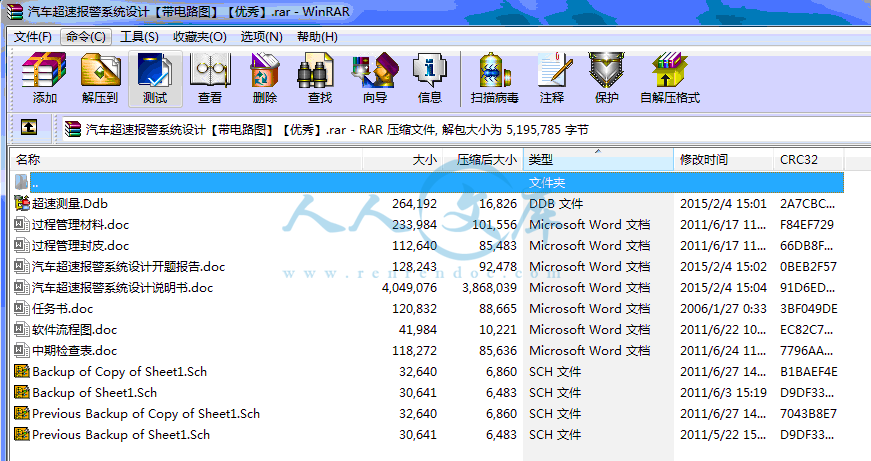Image resolution: width=871 pixels, height=461 pixels.
Task: Select Previous Backup of Copy of Sheet1.Sch
Action: (x=146, y=414)
